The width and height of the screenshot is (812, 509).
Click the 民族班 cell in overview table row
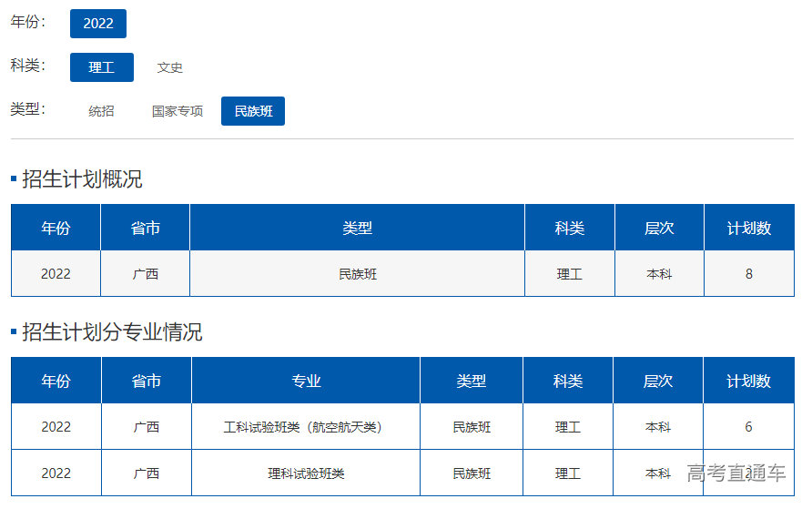click(357, 274)
